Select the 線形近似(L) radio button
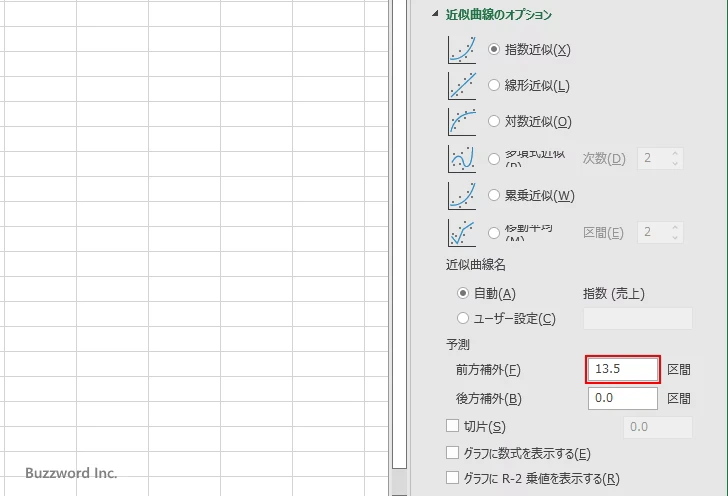728x496 pixels. pyautogui.click(x=494, y=85)
